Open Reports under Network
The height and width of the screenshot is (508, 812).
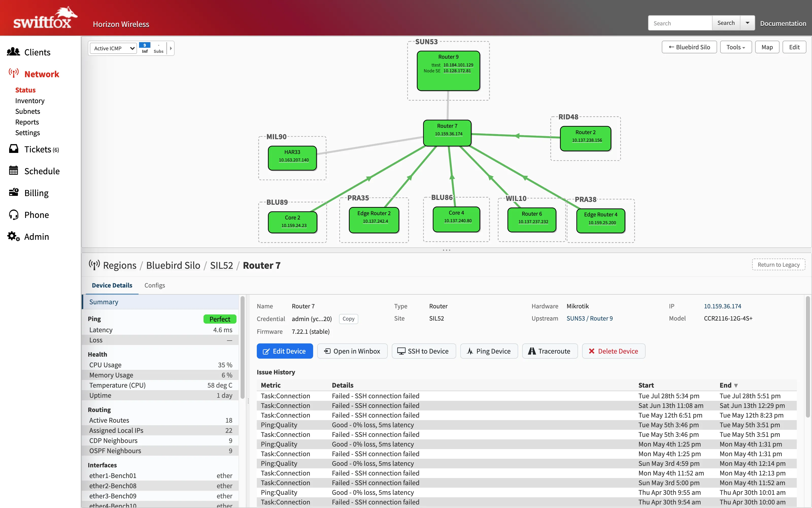click(x=27, y=122)
